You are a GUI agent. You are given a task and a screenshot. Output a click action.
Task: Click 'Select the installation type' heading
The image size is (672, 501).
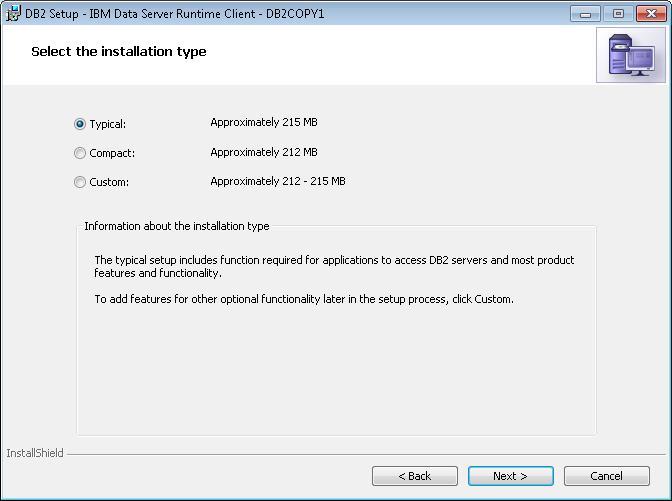[119, 51]
